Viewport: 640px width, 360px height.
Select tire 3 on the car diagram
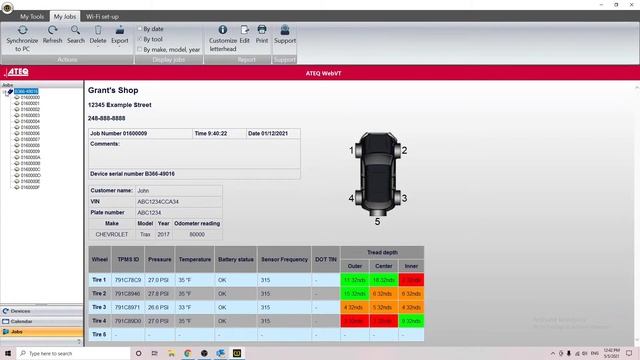(x=397, y=198)
